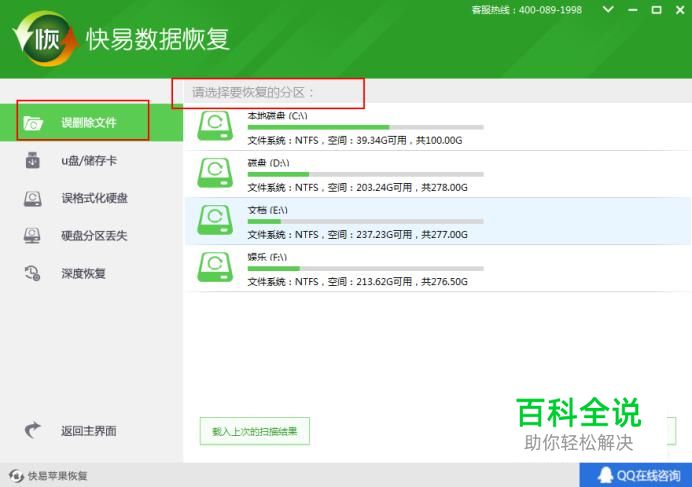This screenshot has width=692, height=487.
Task: Open 快易苹果恢复 link
Action: pyautogui.click(x=57, y=476)
